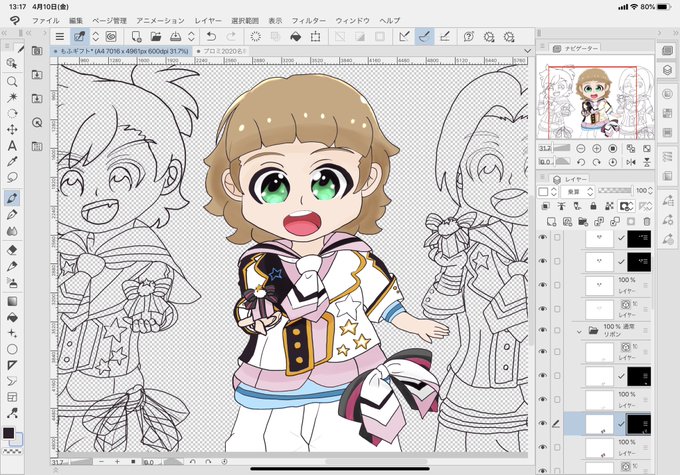The height and width of the screenshot is (475, 680).
Task: Toggle Lock layer in the Layer panel
Action: 593,206
